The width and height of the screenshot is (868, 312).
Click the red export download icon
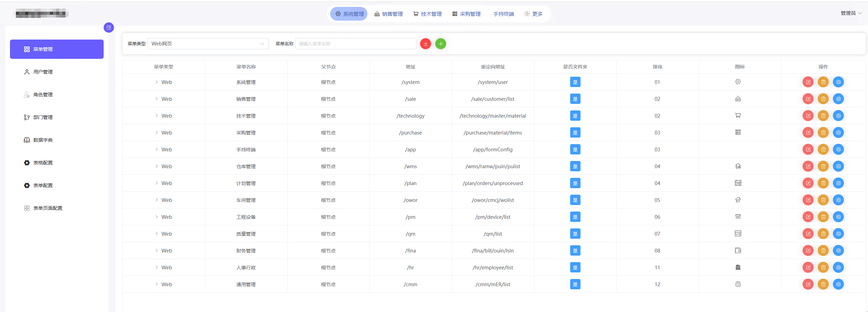426,44
